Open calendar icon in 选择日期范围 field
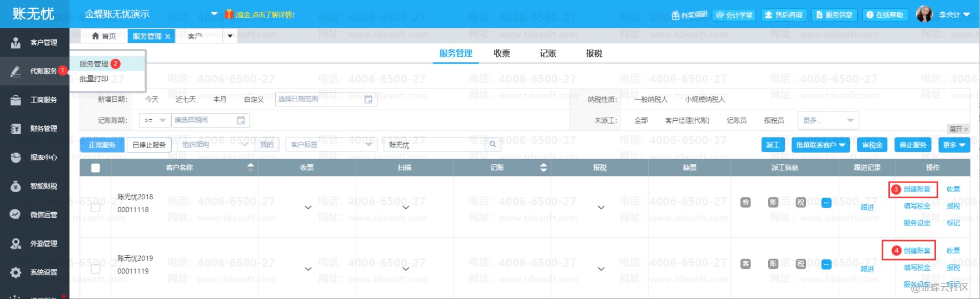This screenshot has width=980, height=299. [368, 100]
